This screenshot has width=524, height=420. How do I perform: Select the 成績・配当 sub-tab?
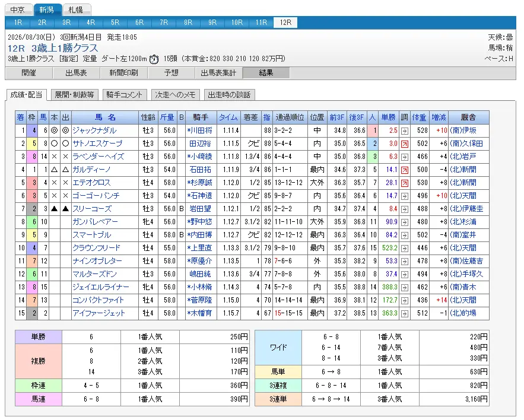point(26,95)
